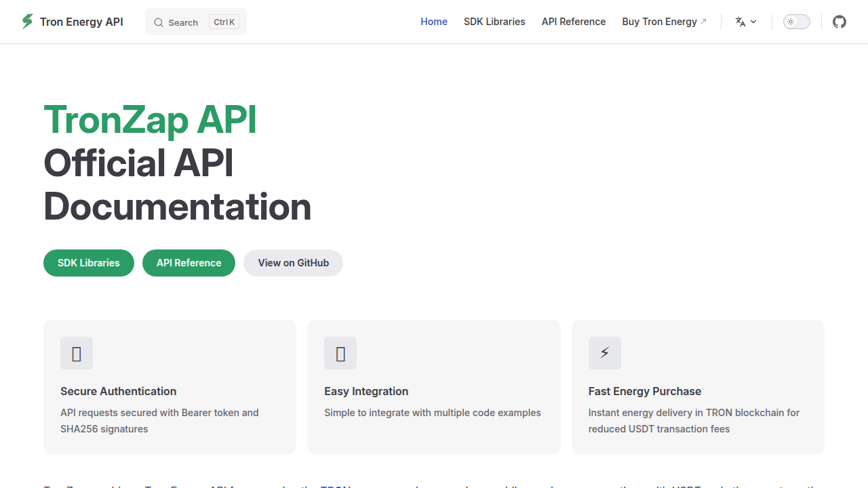The width and height of the screenshot is (868, 488).
Task: Click the TronZap API green heading
Action: pyautogui.click(x=150, y=120)
